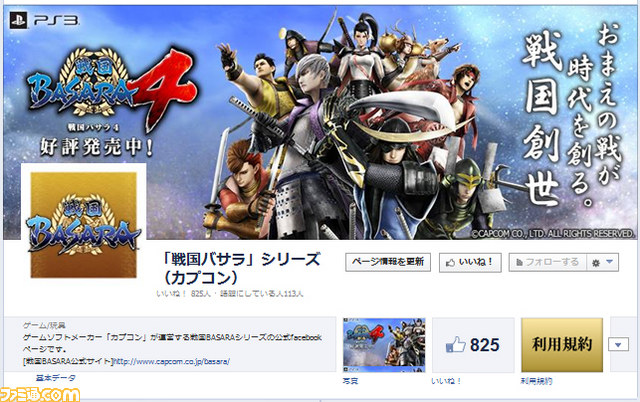Click the ファミ通.com watermark logo
Viewport: 640px width, 402px height.
40,395
